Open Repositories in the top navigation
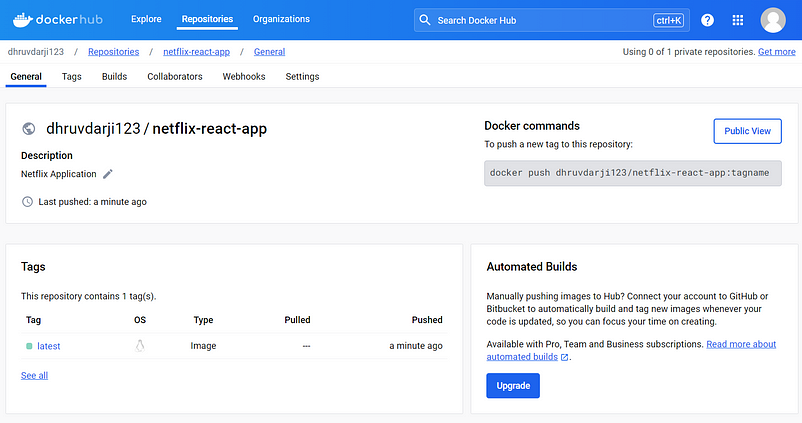The image size is (802, 423). pos(207,19)
